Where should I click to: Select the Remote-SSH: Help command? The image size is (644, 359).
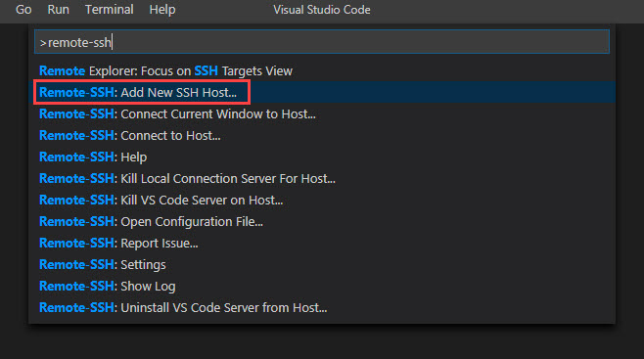pyautogui.click(x=322, y=157)
